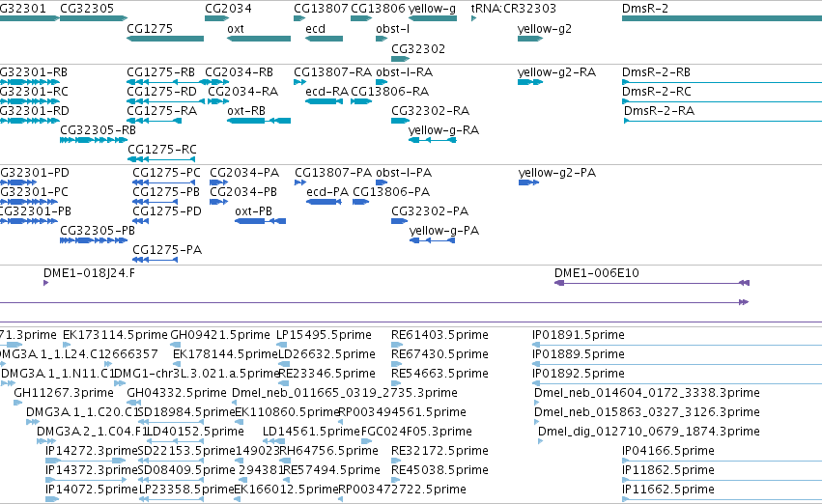Select the ecd gene label

click(x=315, y=28)
